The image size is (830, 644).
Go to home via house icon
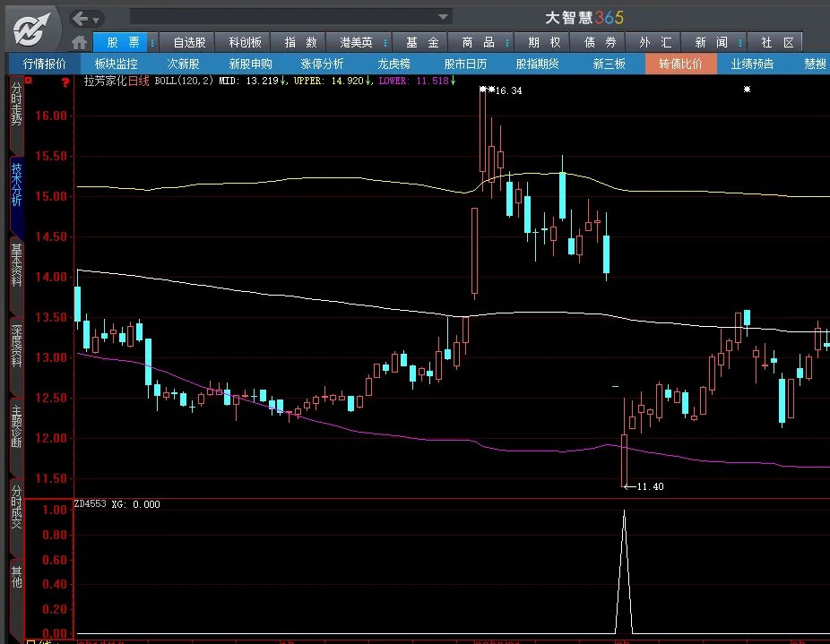click(x=80, y=42)
